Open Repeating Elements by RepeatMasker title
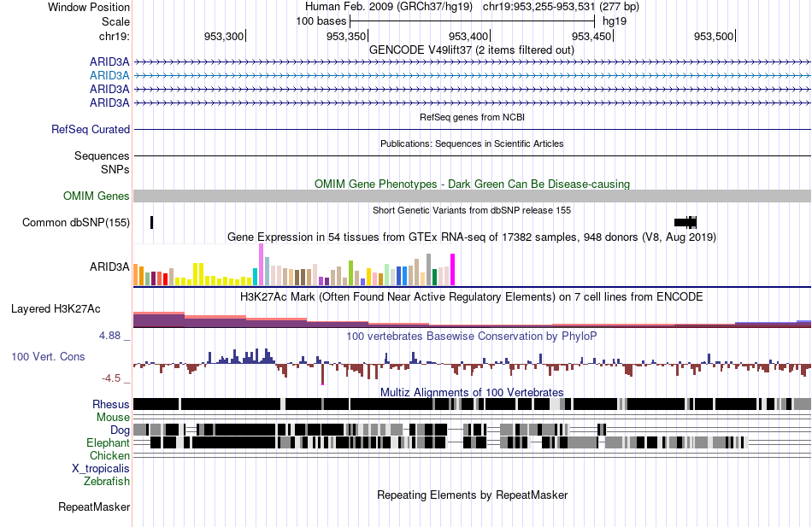This screenshot has width=812, height=527. (472, 495)
